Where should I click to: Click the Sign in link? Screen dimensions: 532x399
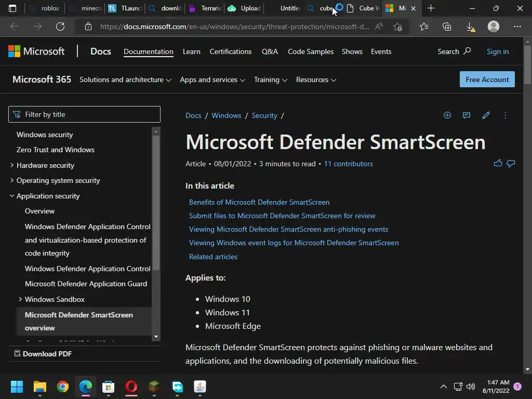click(497, 51)
